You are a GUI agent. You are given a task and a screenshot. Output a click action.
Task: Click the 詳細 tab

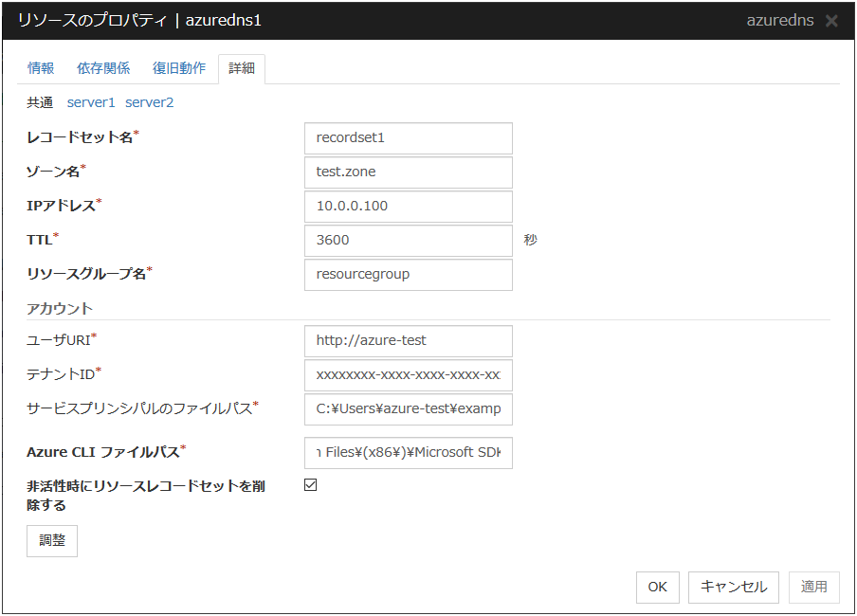(242, 68)
